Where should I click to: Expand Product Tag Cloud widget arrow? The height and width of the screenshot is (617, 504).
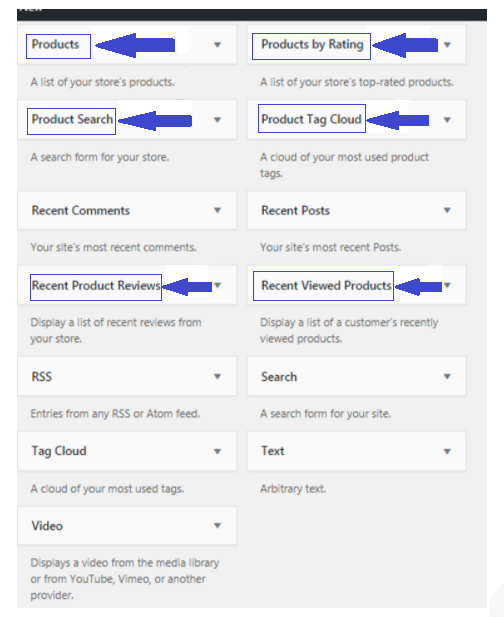click(447, 120)
